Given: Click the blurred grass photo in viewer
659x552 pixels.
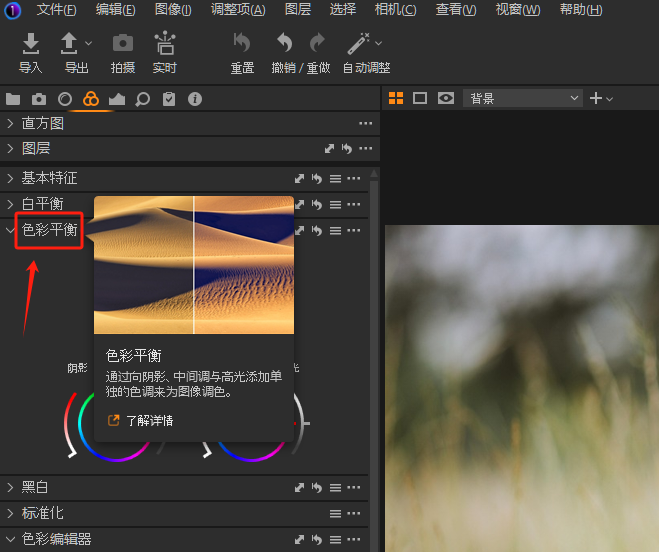Looking at the screenshot, I should [522, 388].
